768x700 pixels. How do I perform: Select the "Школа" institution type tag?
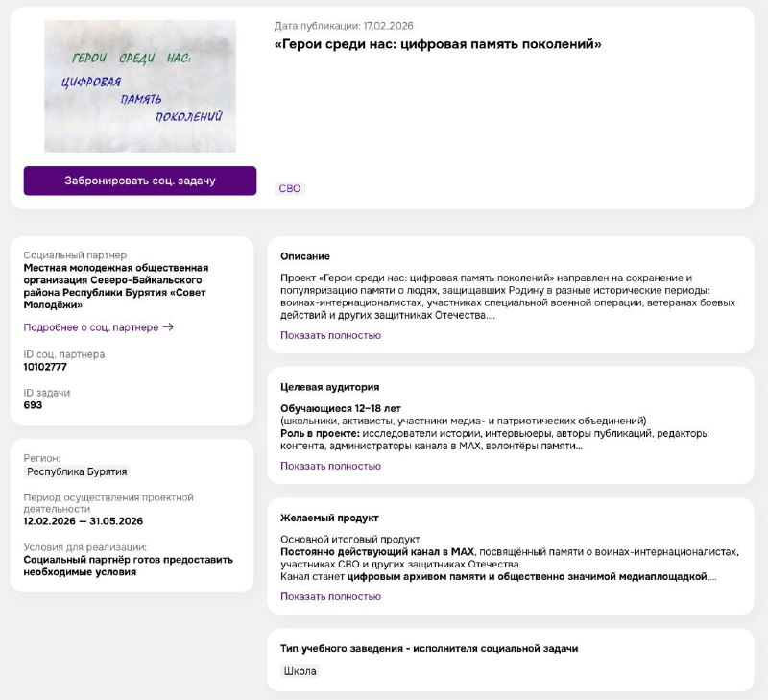(300, 672)
